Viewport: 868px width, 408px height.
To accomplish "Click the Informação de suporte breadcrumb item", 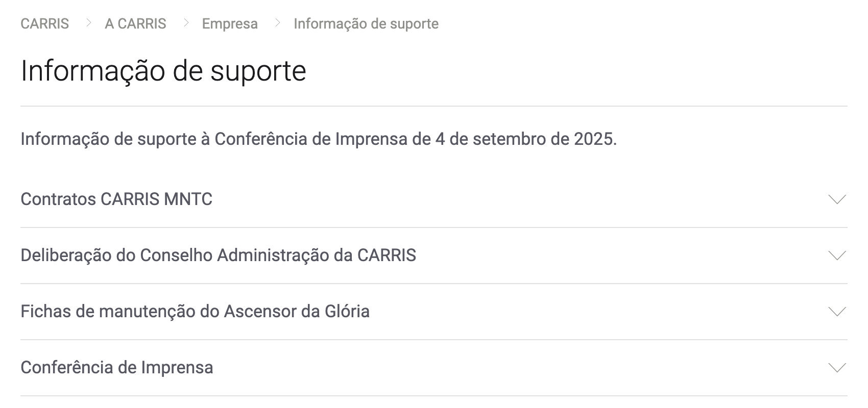I will click(366, 23).
